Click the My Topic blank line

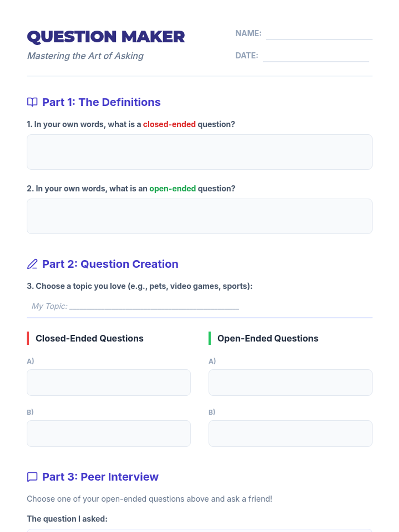tap(154, 306)
